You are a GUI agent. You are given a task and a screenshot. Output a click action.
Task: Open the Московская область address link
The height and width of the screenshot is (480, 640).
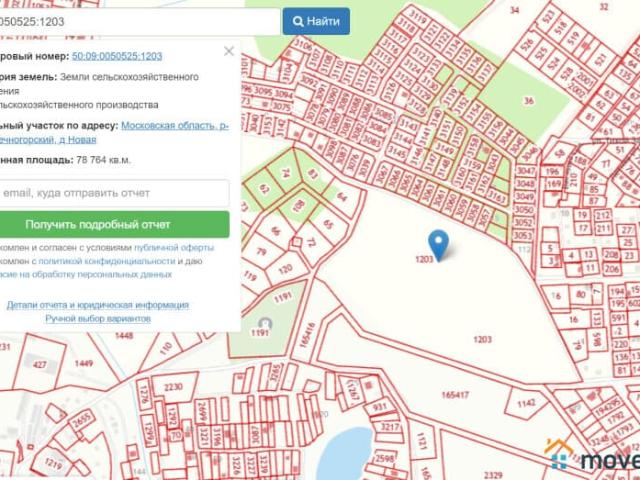[x=174, y=126]
